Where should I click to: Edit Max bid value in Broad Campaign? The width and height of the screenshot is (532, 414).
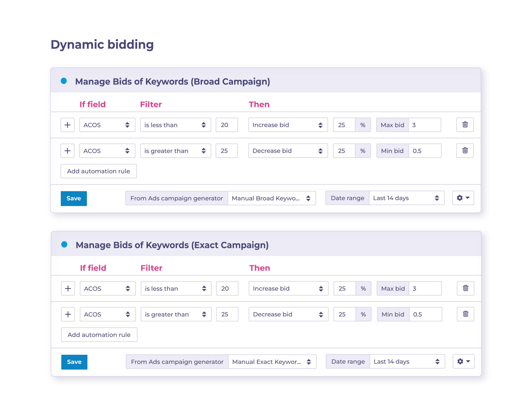pos(424,125)
